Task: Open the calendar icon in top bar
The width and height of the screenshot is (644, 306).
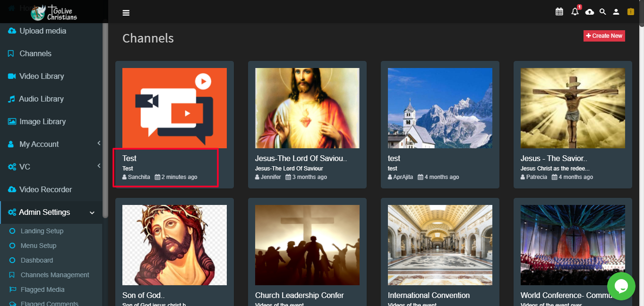Action: click(x=559, y=12)
